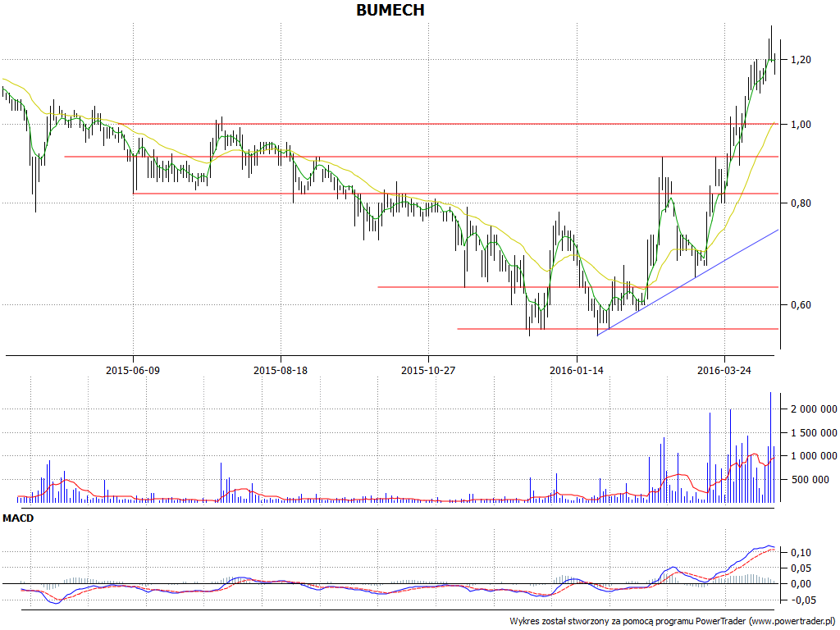
Task: Click the 0,10 MACD axis label
Action: (x=801, y=552)
